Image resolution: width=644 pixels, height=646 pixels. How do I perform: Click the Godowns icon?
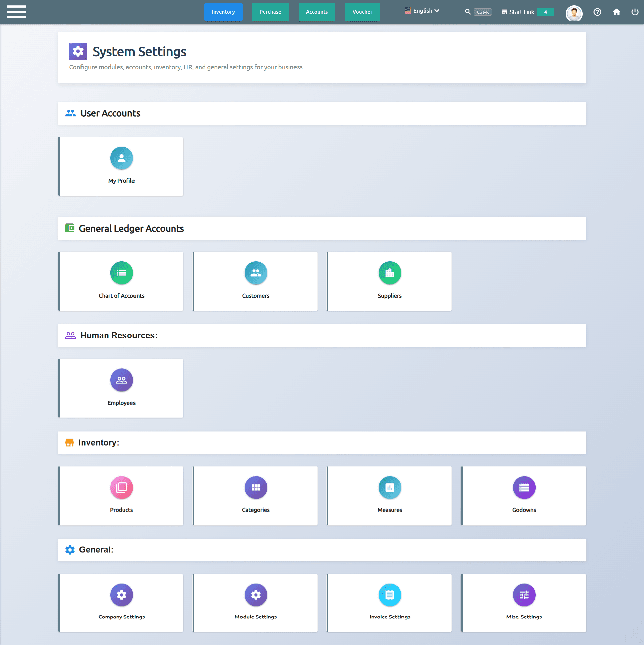pos(524,487)
